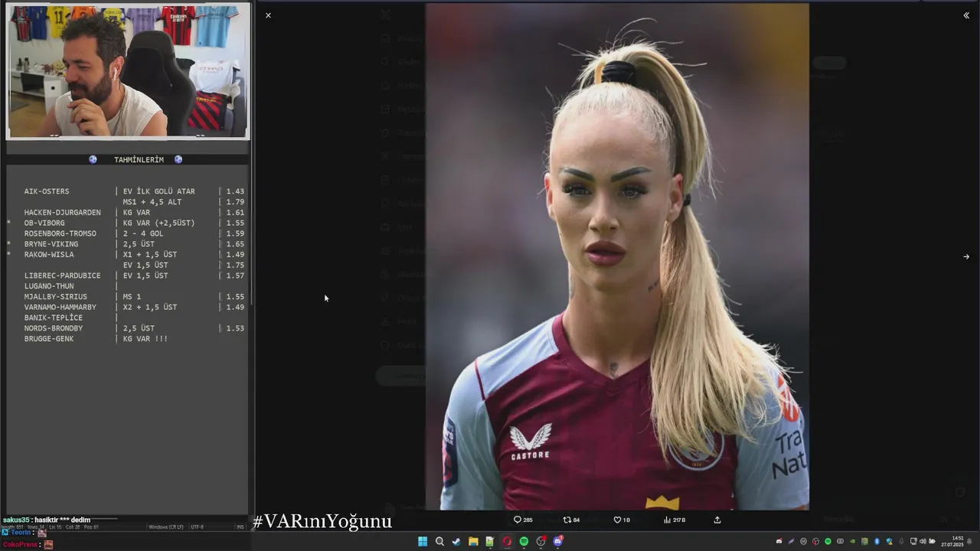This screenshot has width=980, height=551.
Task: Select the BRYNE-VIKING match text
Action: (x=51, y=244)
